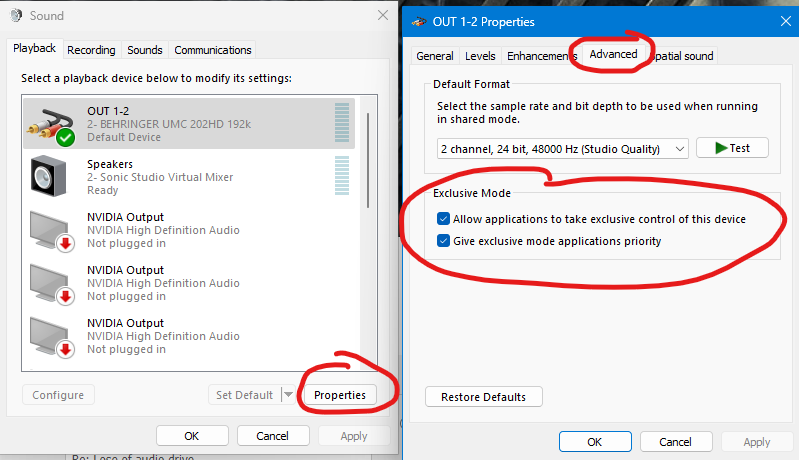Screen dimensions: 799x460
Task: Click the Restore Defaults button
Action: point(483,397)
